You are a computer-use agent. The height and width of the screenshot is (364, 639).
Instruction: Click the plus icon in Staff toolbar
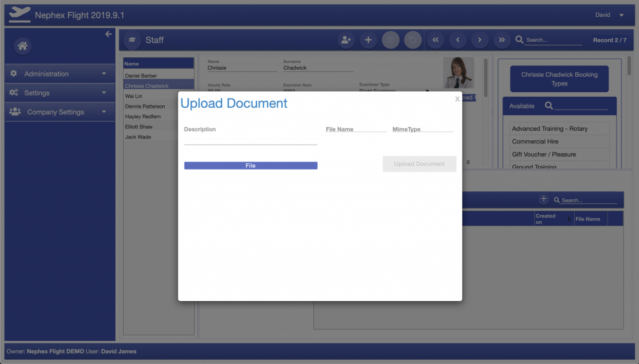[368, 40]
